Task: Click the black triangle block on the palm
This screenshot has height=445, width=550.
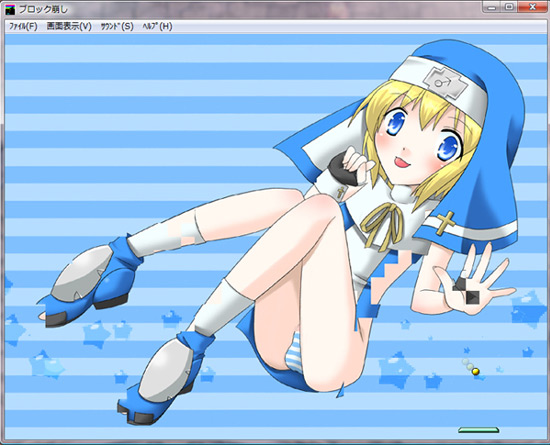Action: (472, 297)
